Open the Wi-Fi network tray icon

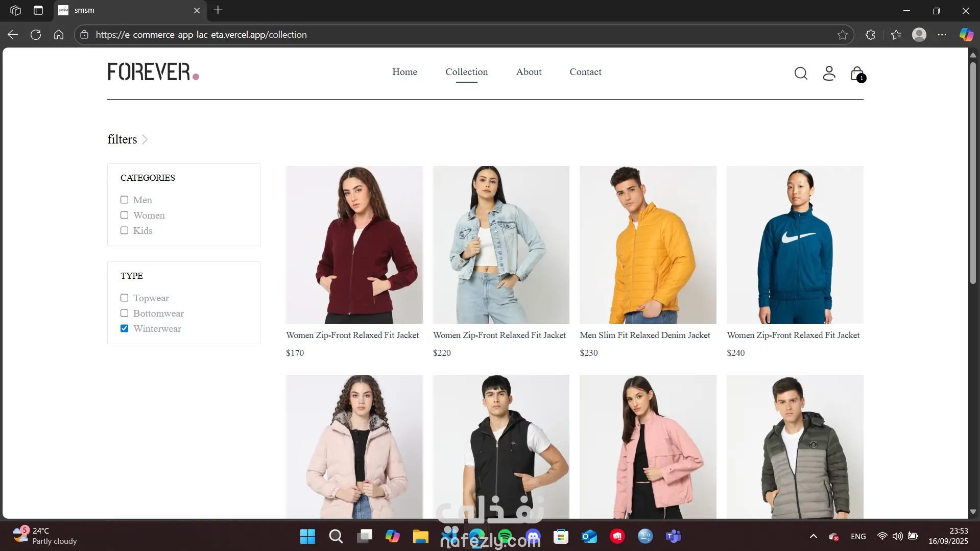pyautogui.click(x=882, y=536)
